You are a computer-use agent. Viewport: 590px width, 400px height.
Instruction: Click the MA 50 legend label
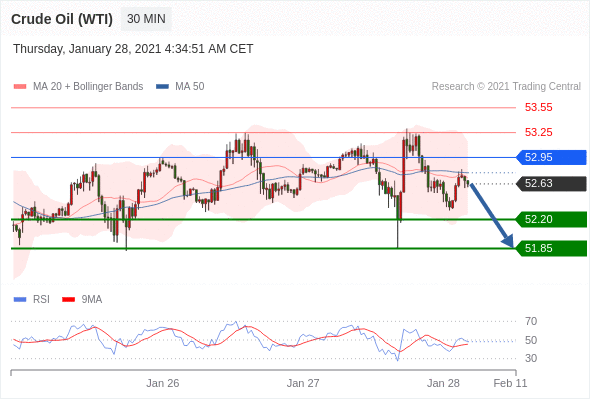coord(190,87)
